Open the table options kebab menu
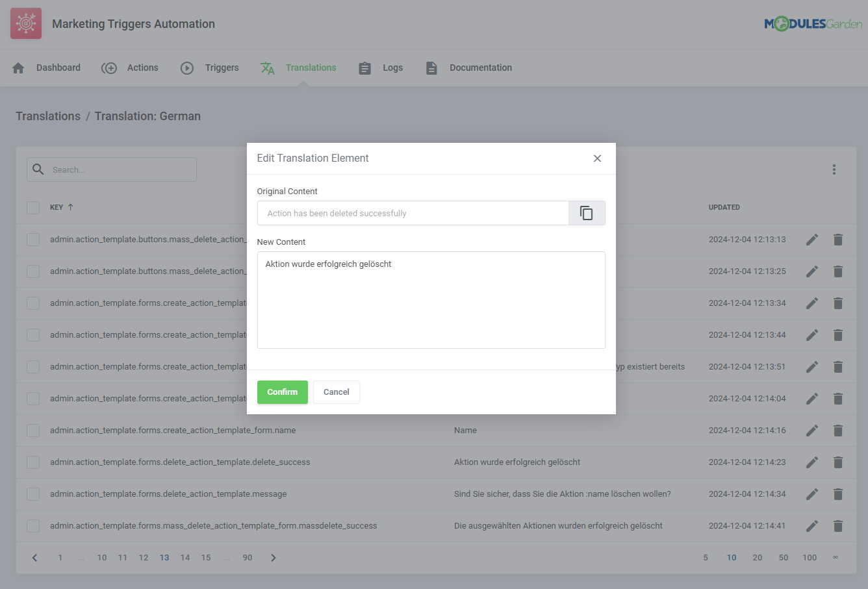 [834, 169]
